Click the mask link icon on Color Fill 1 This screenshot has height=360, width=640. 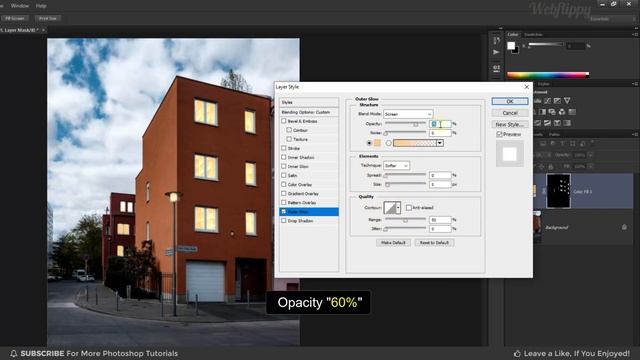point(544,191)
